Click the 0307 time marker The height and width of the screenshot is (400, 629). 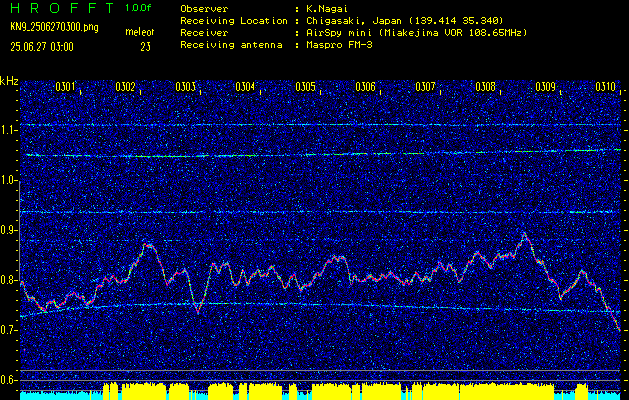point(425,86)
